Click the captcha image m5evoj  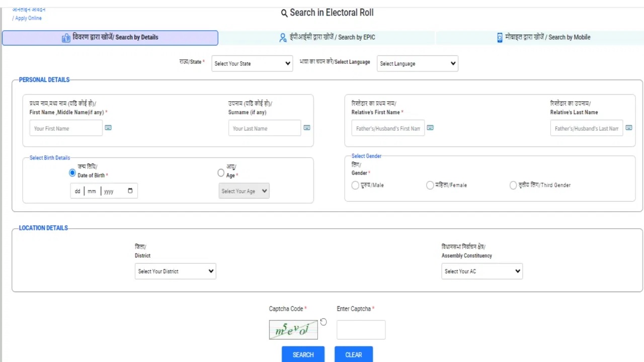tap(293, 330)
